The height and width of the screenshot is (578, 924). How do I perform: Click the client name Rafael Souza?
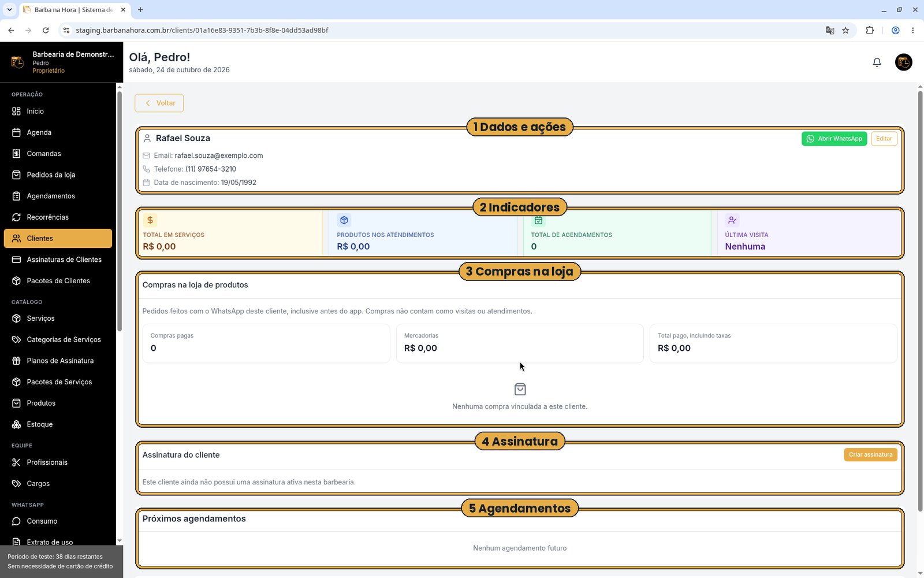(183, 138)
